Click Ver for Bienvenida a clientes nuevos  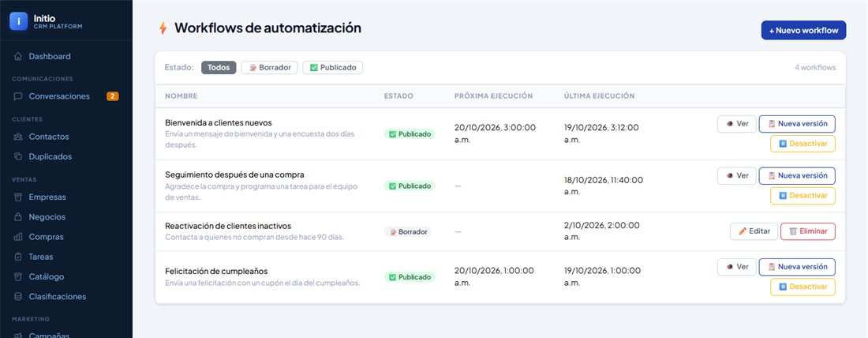(x=737, y=124)
